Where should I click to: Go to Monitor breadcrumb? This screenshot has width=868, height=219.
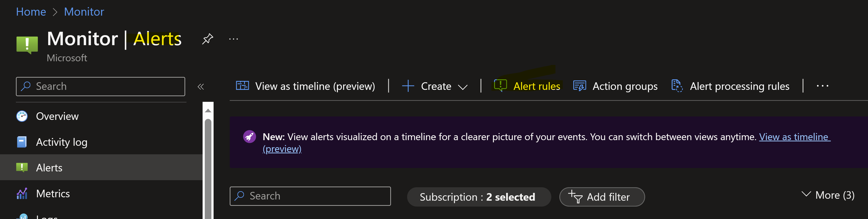[84, 12]
